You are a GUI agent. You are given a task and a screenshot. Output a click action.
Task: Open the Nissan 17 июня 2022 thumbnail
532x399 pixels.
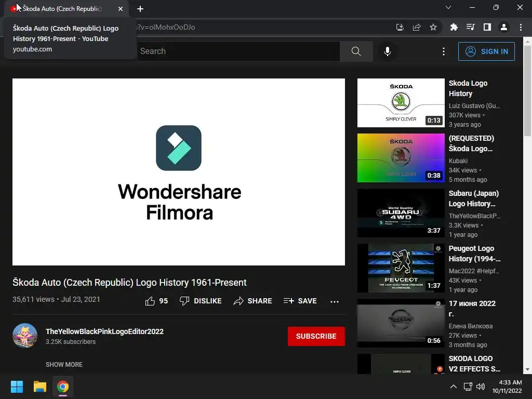pos(401,323)
